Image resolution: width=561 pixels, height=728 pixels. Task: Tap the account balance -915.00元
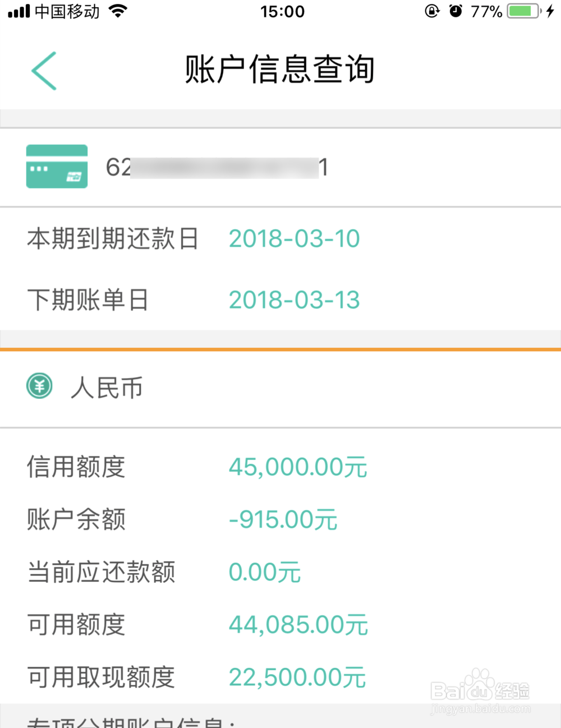coord(283,519)
